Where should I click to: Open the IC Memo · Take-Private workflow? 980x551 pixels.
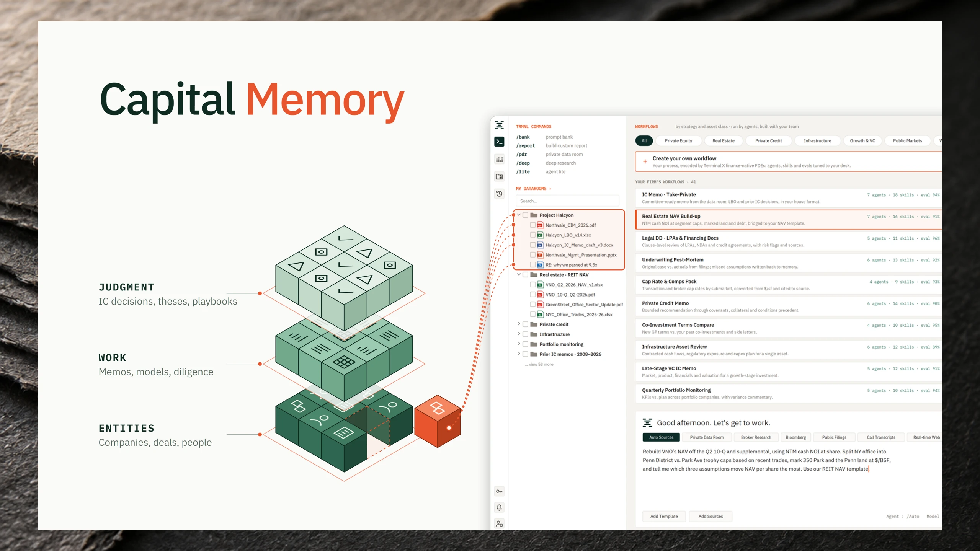point(788,198)
